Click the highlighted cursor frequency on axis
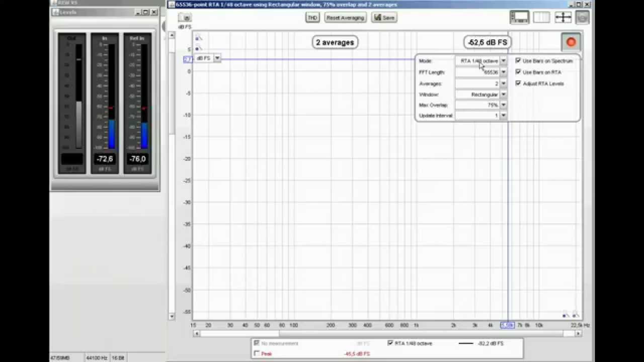644x362 pixels. point(507,325)
